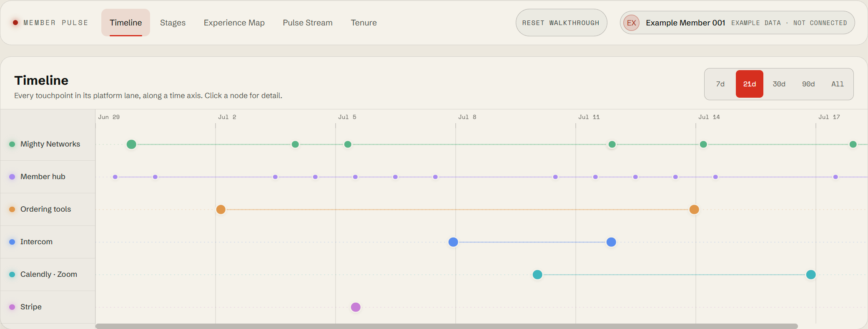Click the Member hub node after Jul 17

coord(835,177)
